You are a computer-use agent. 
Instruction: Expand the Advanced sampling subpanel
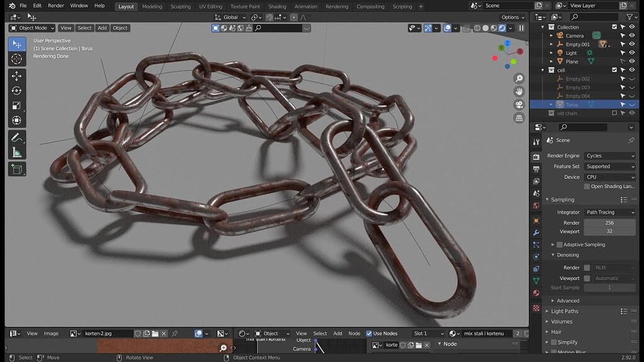point(568,300)
